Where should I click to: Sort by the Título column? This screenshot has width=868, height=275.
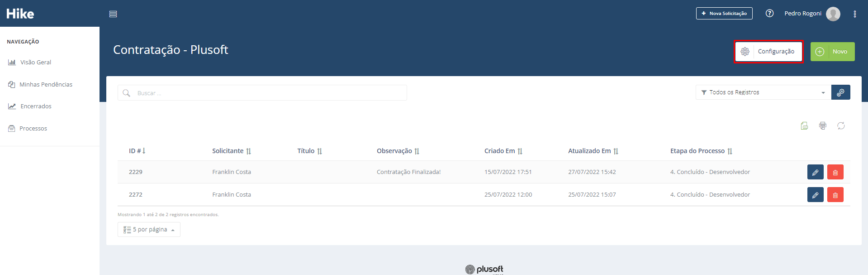tap(310, 151)
